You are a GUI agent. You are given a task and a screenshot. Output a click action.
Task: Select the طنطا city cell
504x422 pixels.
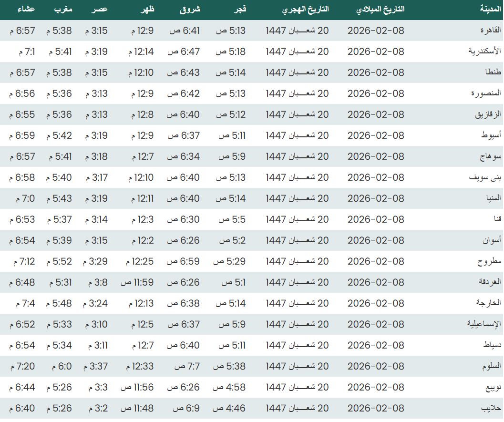493,72
